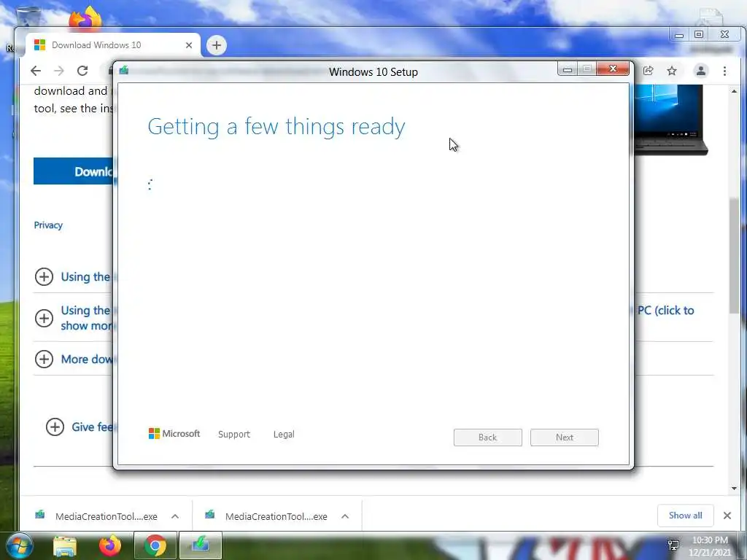Expand the 'More dow...' section

click(x=44, y=359)
